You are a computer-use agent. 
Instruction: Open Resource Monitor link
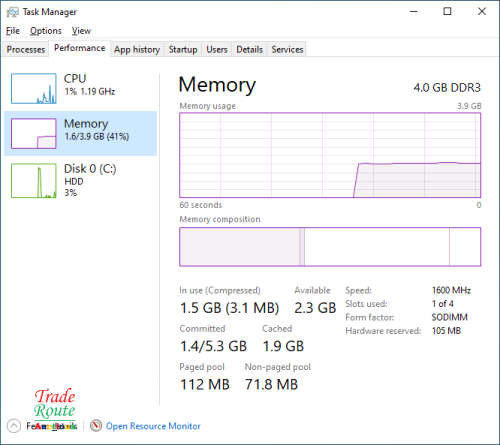pos(153,426)
